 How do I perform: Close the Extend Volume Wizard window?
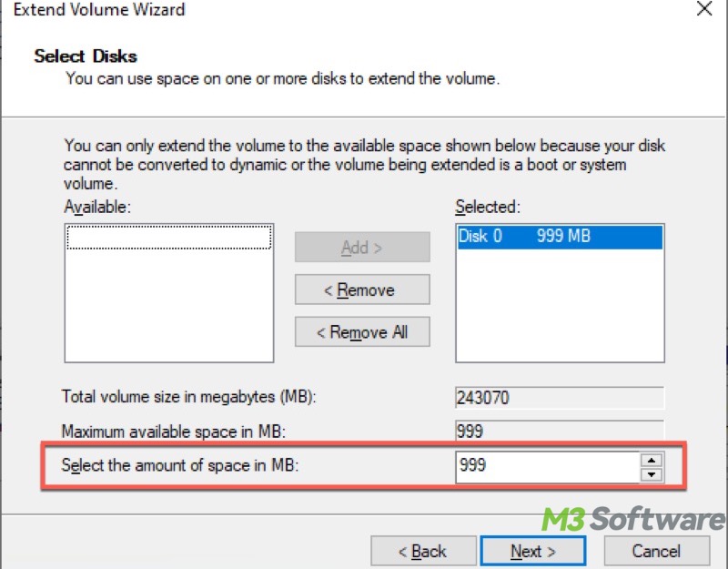[x=703, y=10]
